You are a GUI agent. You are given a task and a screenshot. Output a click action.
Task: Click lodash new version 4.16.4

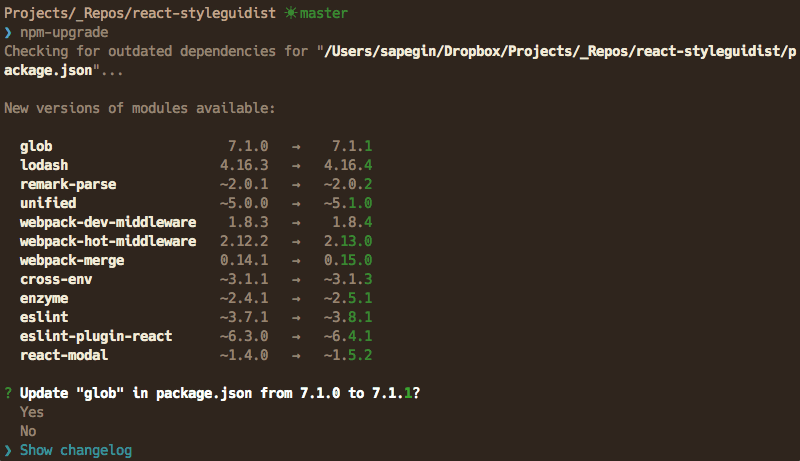tap(348, 165)
